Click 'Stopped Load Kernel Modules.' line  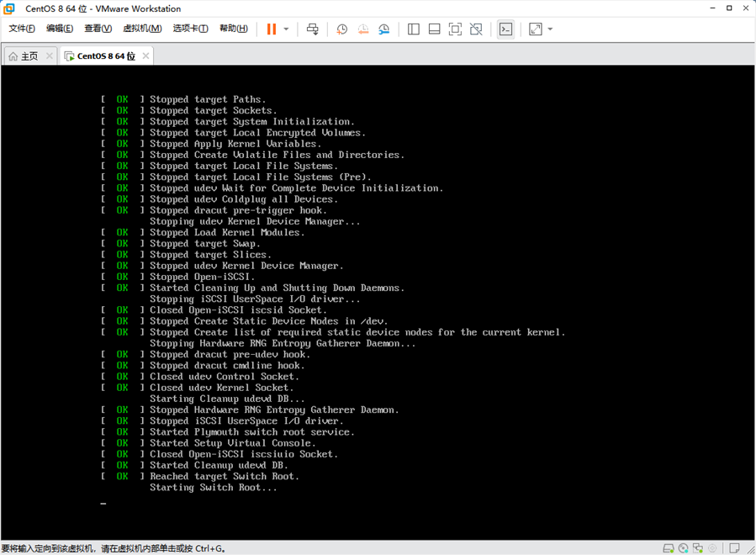point(203,232)
